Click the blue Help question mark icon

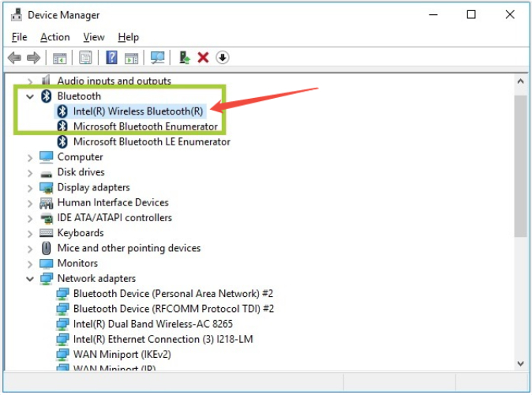111,58
